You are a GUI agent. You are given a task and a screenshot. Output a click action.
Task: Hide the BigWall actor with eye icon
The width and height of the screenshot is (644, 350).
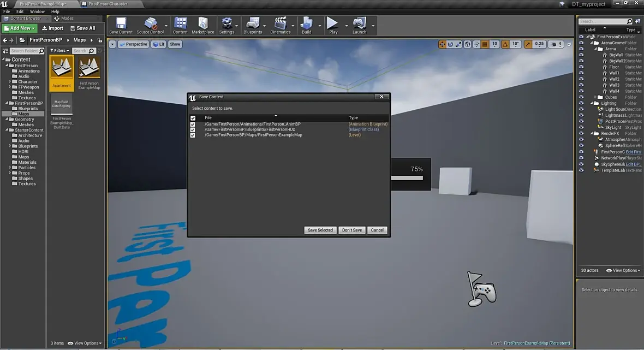tap(581, 55)
